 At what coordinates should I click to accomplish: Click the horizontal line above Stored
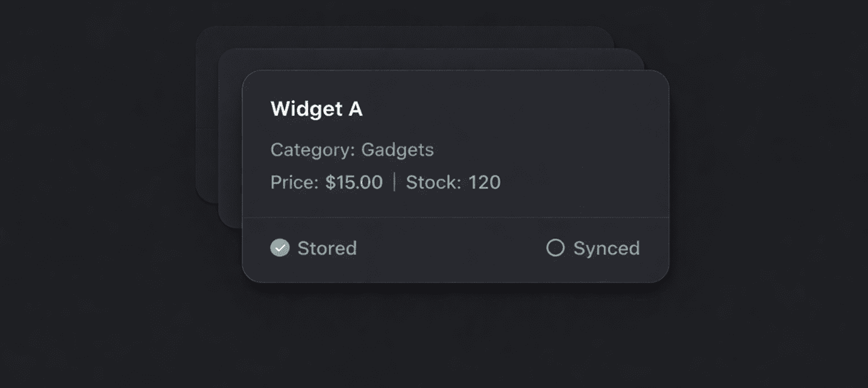tap(455, 217)
